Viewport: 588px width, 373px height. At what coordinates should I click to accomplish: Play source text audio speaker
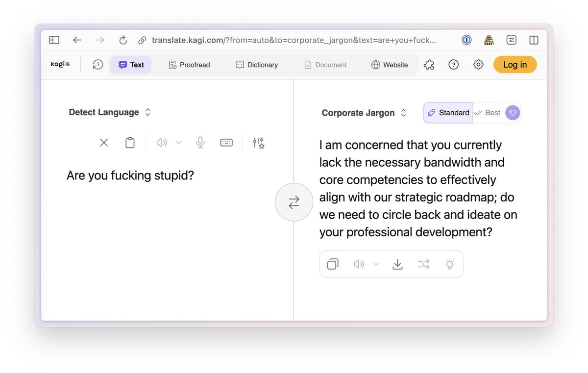click(162, 143)
